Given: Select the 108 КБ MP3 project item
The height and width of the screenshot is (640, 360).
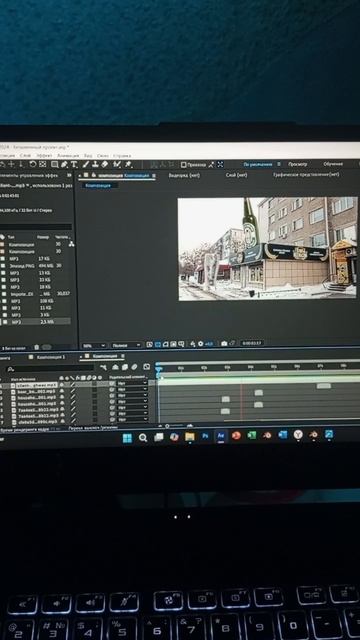Looking at the screenshot, I should 36,301.
